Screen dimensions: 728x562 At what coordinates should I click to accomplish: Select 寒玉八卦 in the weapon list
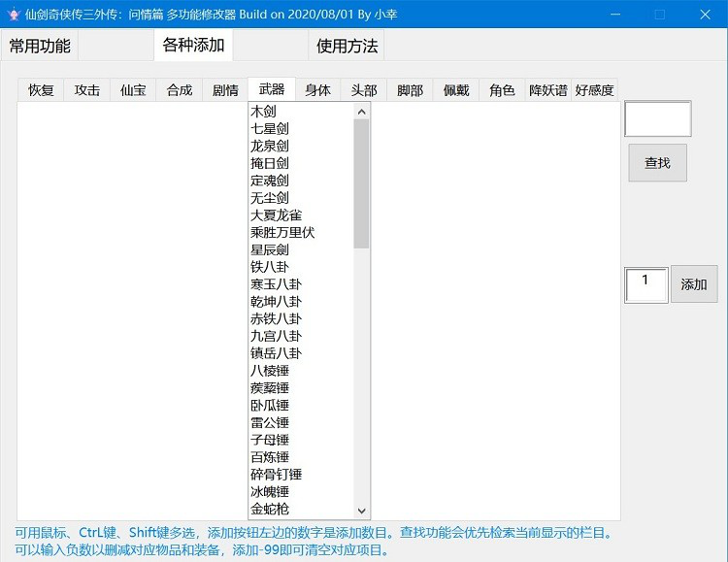tap(301, 283)
